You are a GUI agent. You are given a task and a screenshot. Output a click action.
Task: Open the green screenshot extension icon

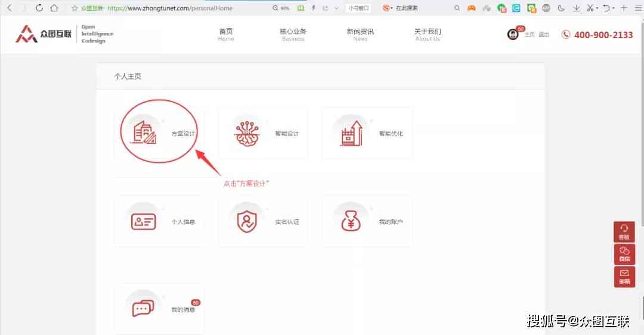(531, 8)
